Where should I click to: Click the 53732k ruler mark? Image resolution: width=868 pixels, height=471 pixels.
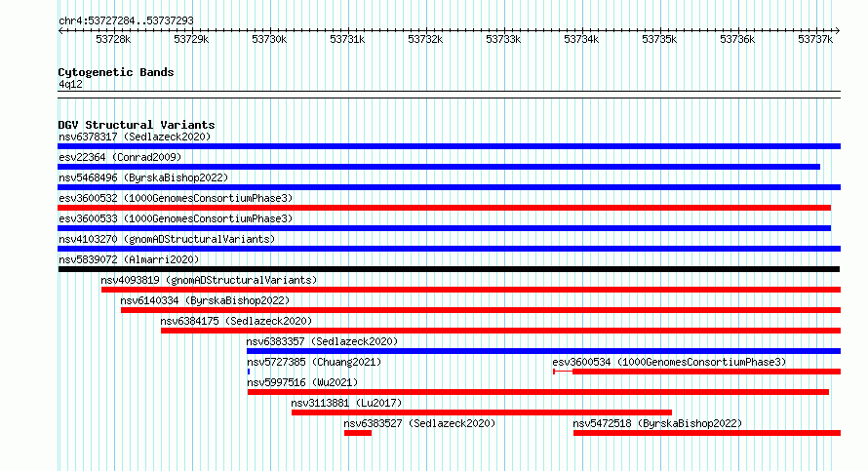(x=425, y=39)
